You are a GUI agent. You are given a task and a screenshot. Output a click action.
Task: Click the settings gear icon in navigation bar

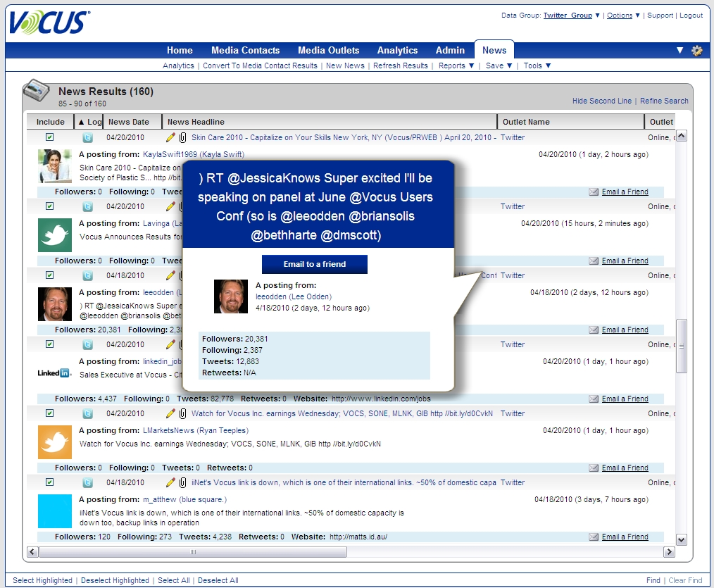click(x=696, y=51)
